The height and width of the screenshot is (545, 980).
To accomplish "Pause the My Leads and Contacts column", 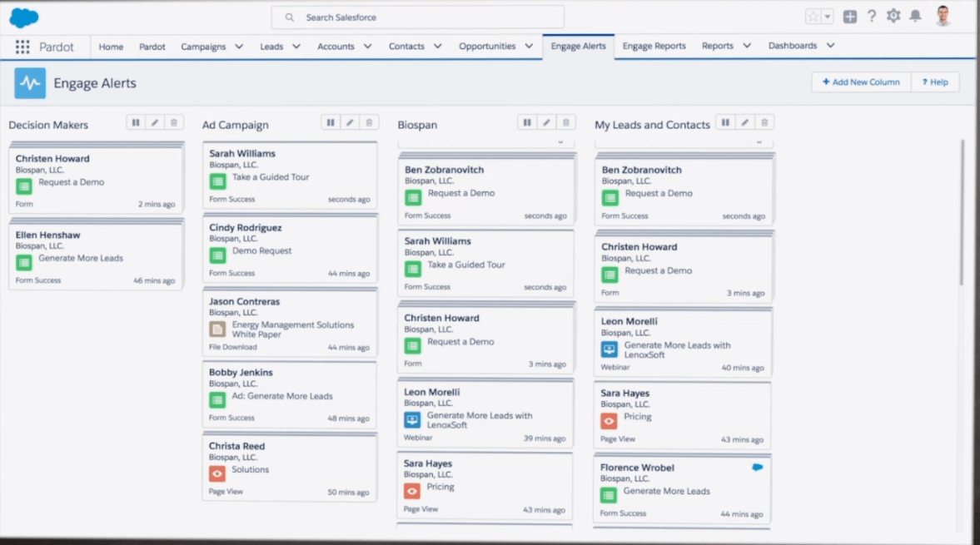I will (x=725, y=122).
